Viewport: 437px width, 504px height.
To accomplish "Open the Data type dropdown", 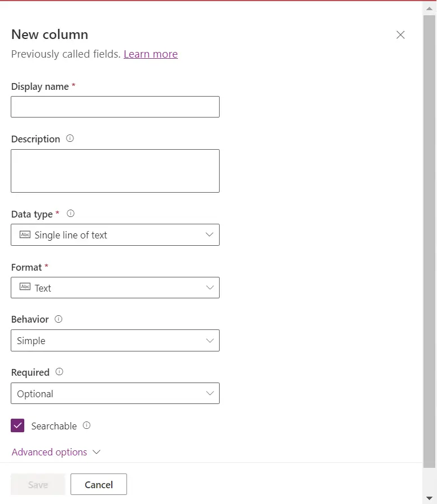I will tap(209, 234).
